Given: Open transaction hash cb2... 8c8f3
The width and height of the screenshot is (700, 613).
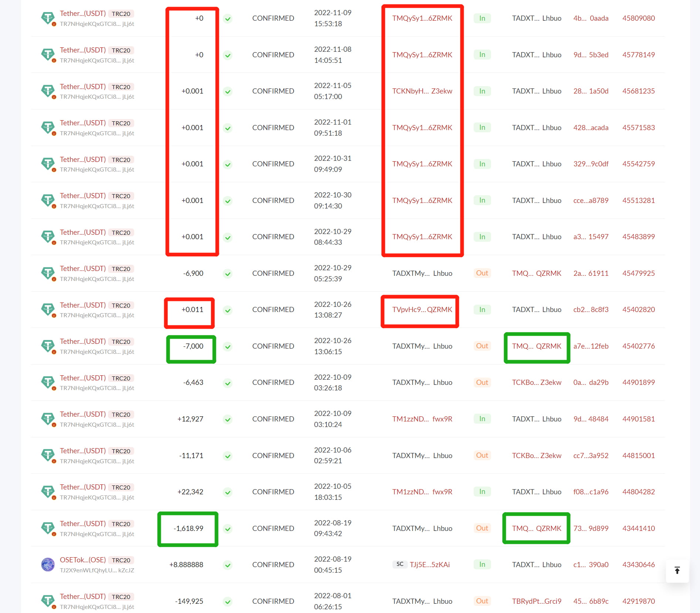Looking at the screenshot, I should 591,309.
